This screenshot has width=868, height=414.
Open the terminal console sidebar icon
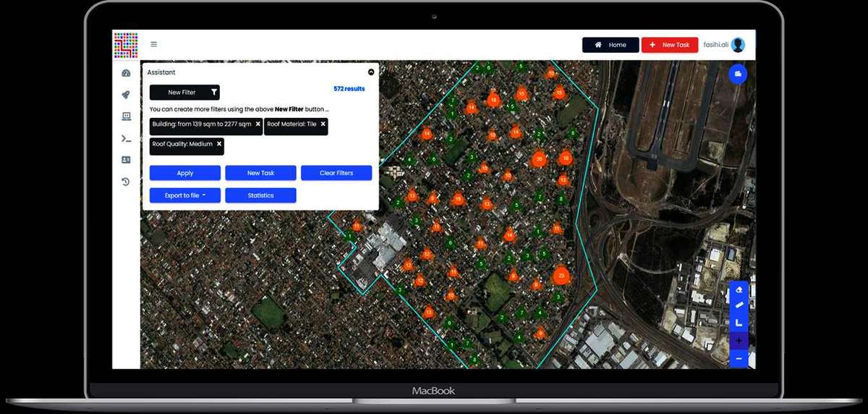(126, 138)
